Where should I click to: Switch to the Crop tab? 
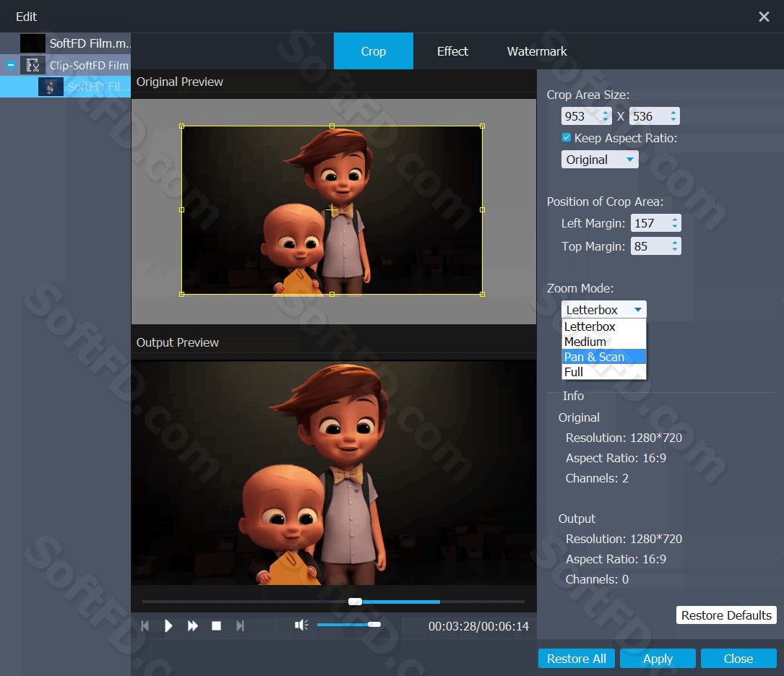pyautogui.click(x=374, y=51)
